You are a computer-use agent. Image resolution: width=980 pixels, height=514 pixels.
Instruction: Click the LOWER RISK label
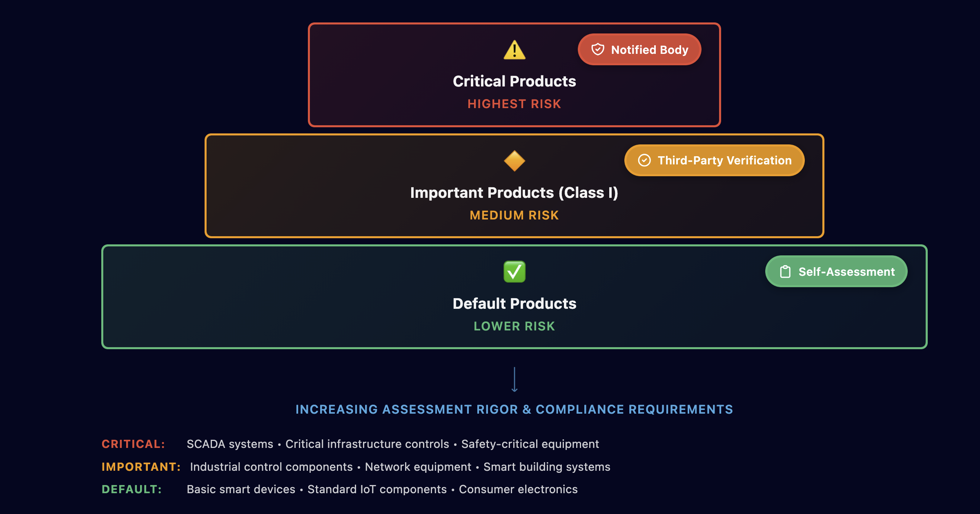tap(514, 326)
